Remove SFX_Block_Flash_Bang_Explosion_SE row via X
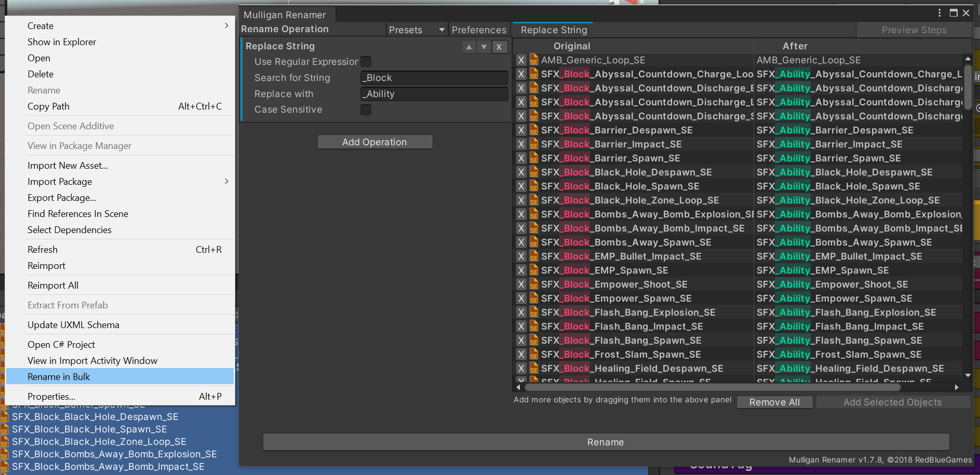The width and height of the screenshot is (980, 475). click(x=521, y=313)
